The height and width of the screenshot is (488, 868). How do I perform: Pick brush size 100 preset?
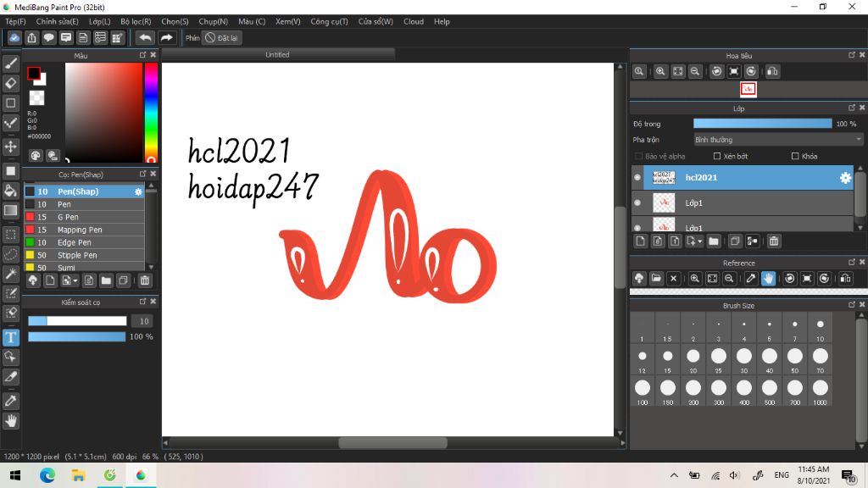tap(643, 391)
